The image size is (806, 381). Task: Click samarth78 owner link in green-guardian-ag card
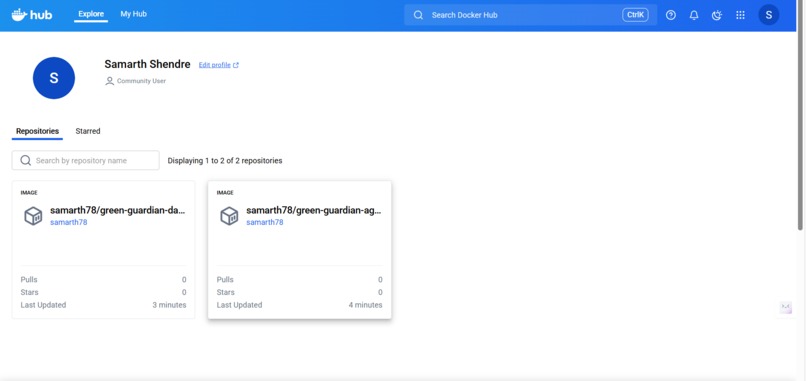265,222
